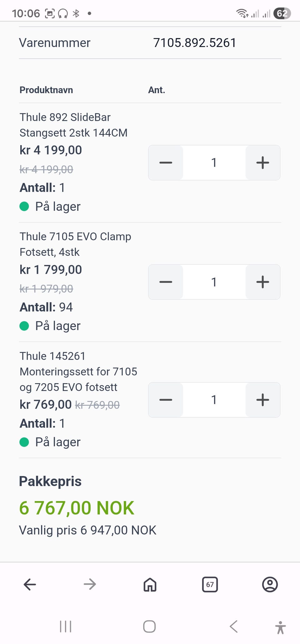Open Thule 7105 EVO Clamp Fotsett product
Viewport: 300px width, 644px height.
point(75,244)
